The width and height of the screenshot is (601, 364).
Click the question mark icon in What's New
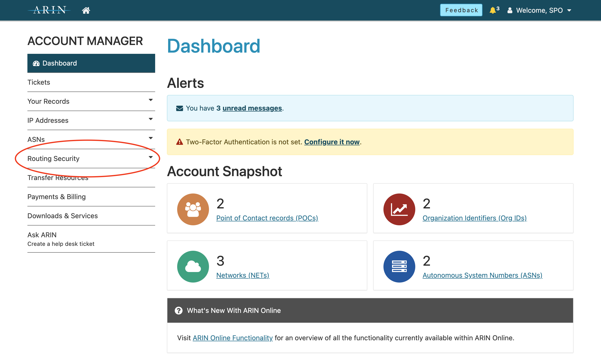tap(179, 310)
